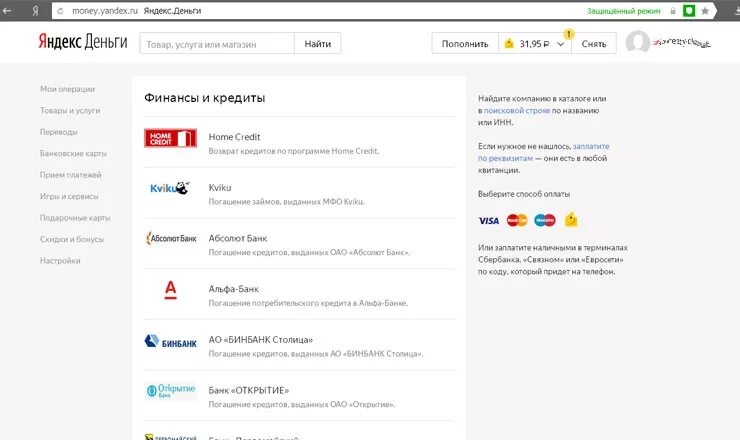The image size is (740, 440).
Task: Click the Открытие bank logo
Action: click(x=170, y=391)
